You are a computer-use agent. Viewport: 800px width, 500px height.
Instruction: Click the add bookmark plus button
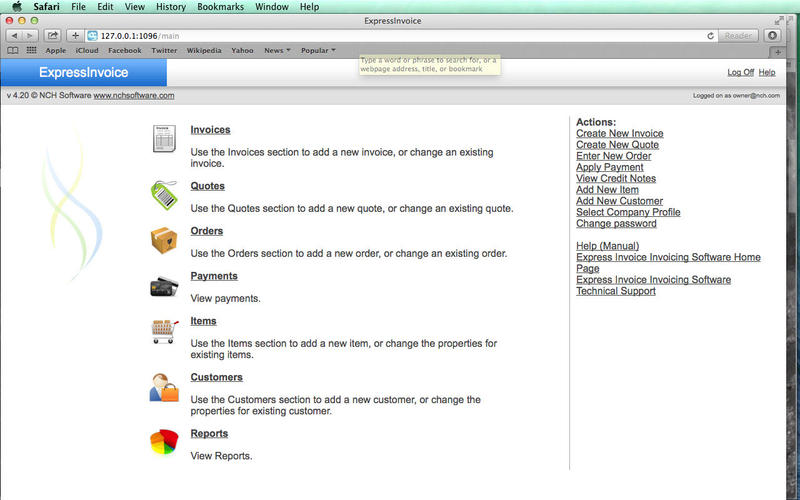coord(75,36)
